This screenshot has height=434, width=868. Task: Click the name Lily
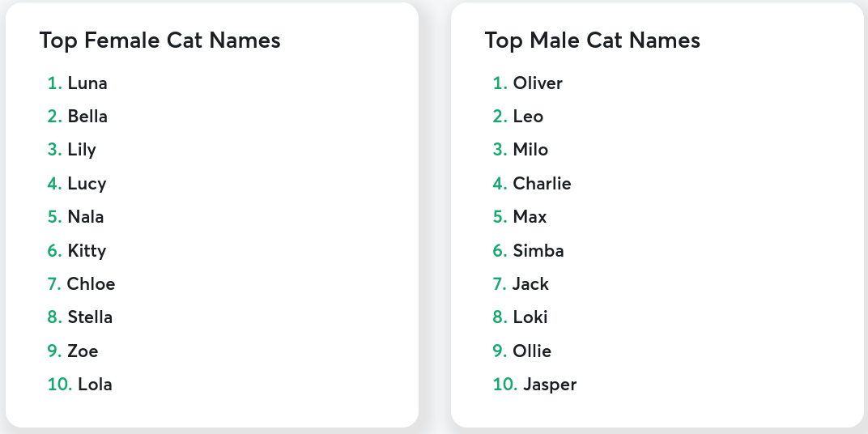pyautogui.click(x=82, y=150)
